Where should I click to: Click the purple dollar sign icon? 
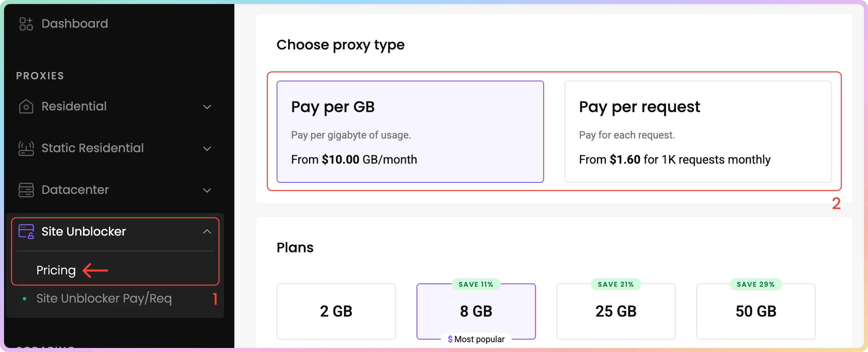[450, 339]
